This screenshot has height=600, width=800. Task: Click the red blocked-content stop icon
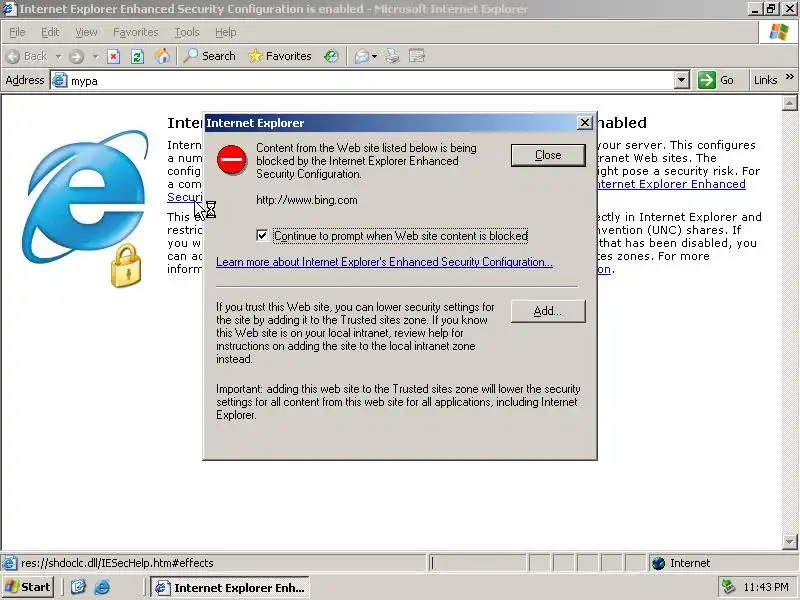[x=232, y=159]
